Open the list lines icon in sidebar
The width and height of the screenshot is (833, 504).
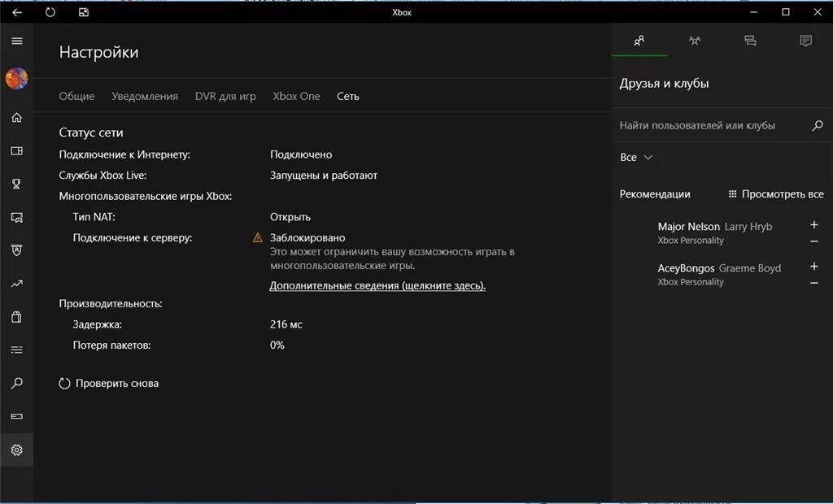coord(17,350)
